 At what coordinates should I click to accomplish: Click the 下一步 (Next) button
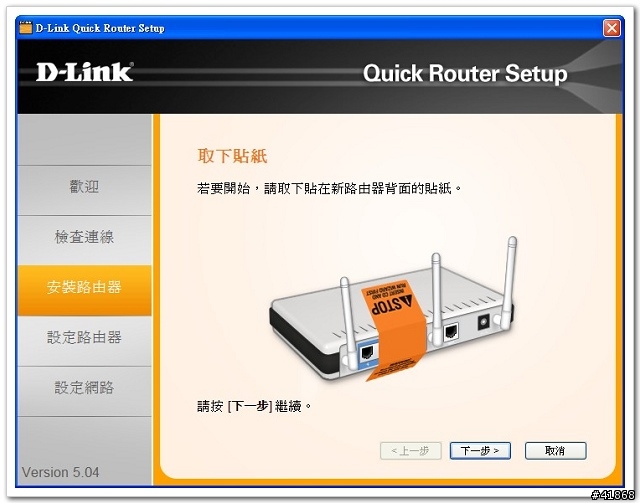tap(480, 450)
